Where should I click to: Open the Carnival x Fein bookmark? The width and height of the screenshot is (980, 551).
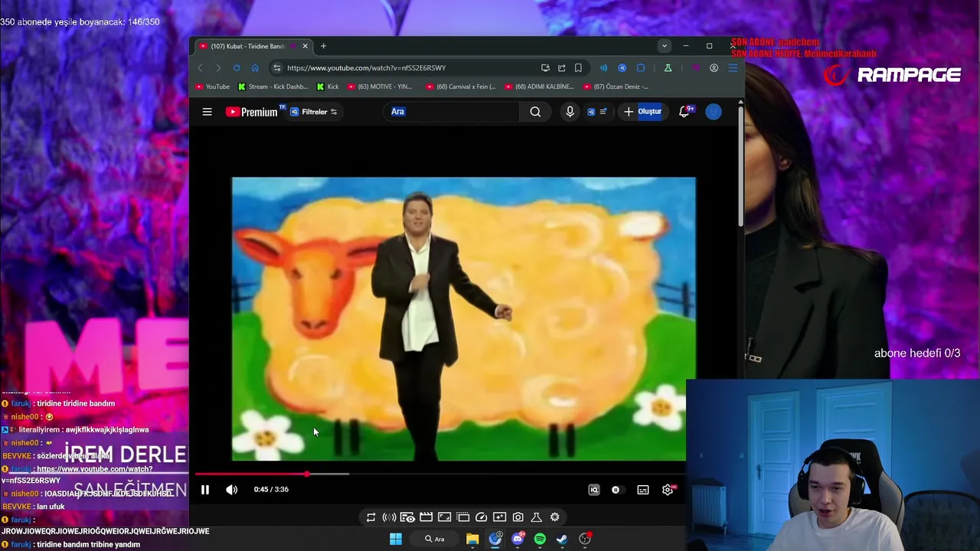tap(461, 86)
